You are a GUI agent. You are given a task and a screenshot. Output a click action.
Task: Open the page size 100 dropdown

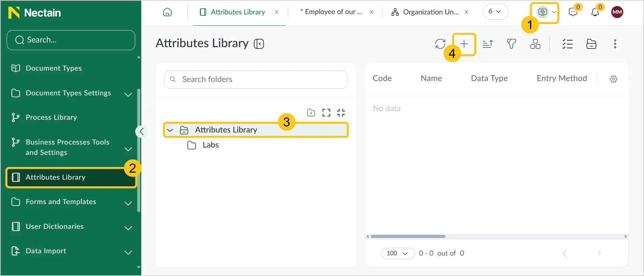(x=398, y=254)
